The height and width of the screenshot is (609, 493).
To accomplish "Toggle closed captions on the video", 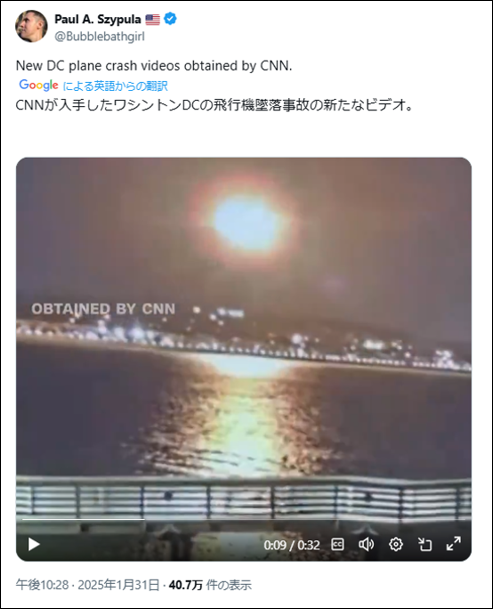I will (337, 545).
